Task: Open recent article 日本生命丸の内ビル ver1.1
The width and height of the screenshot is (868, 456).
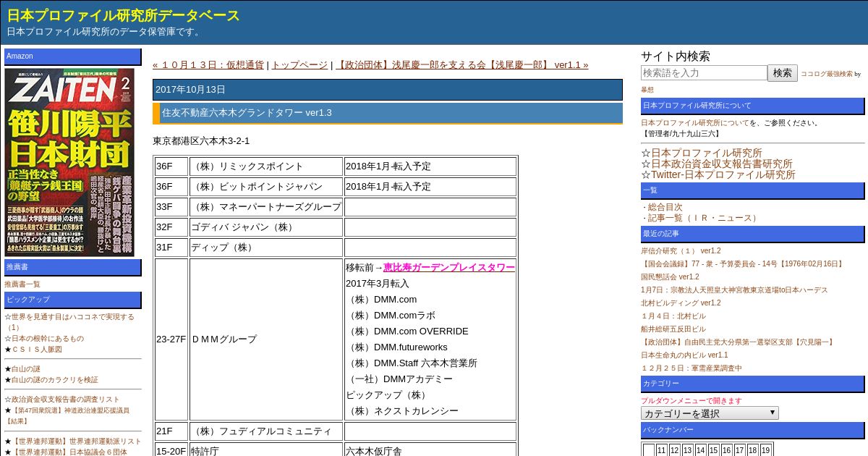Action: click(684, 355)
